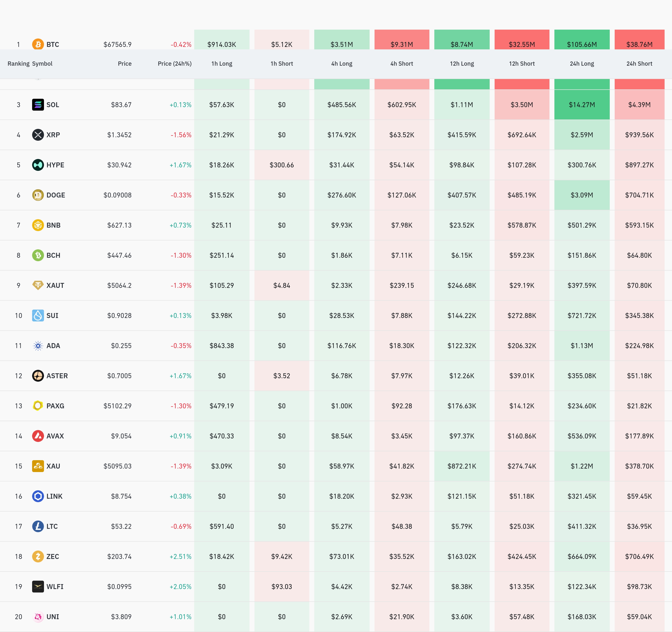Open the ASTER symbol link
This screenshot has height=632, width=672.
(57, 375)
